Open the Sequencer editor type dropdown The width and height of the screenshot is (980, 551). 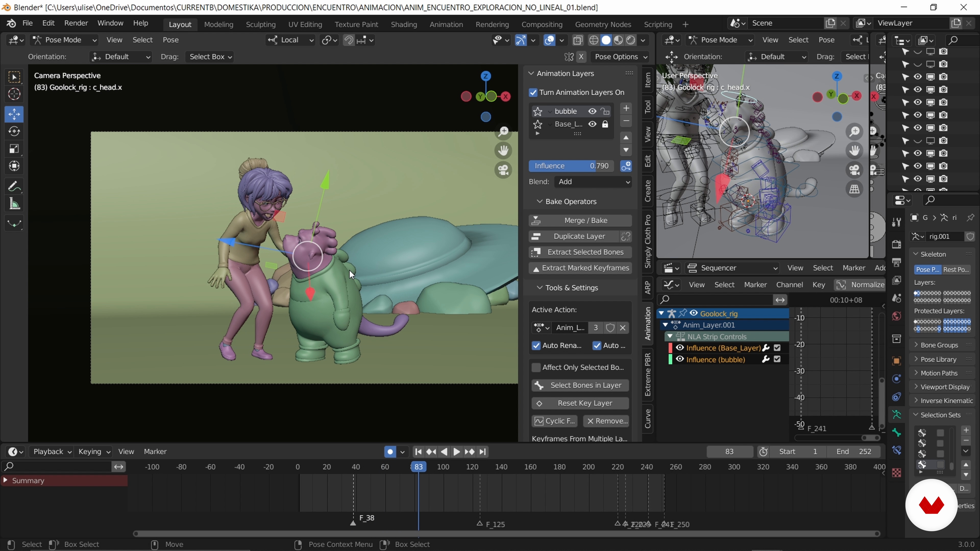click(x=732, y=268)
